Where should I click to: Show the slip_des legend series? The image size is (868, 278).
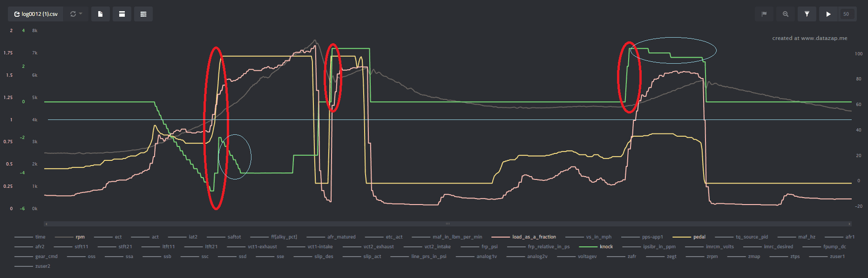pos(314,257)
